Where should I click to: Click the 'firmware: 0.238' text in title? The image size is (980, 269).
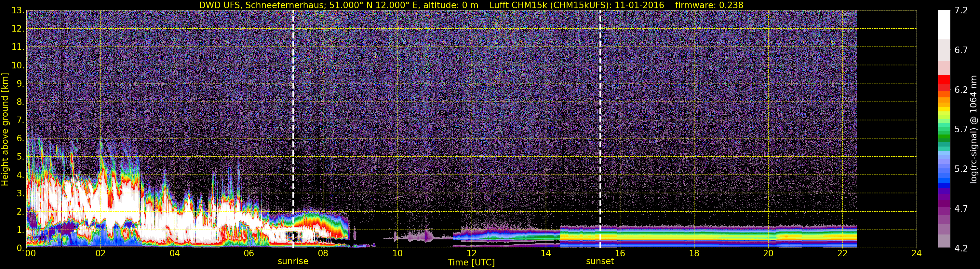(x=709, y=5)
